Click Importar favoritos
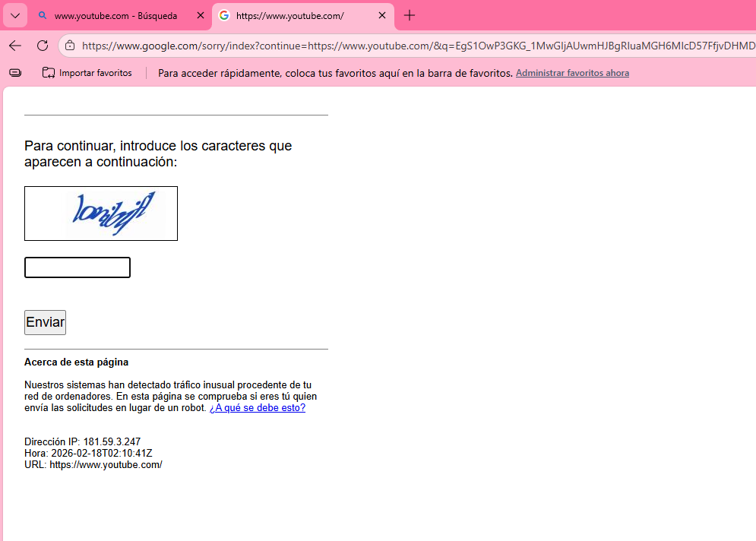The height and width of the screenshot is (541, 756). pyautogui.click(x=87, y=73)
